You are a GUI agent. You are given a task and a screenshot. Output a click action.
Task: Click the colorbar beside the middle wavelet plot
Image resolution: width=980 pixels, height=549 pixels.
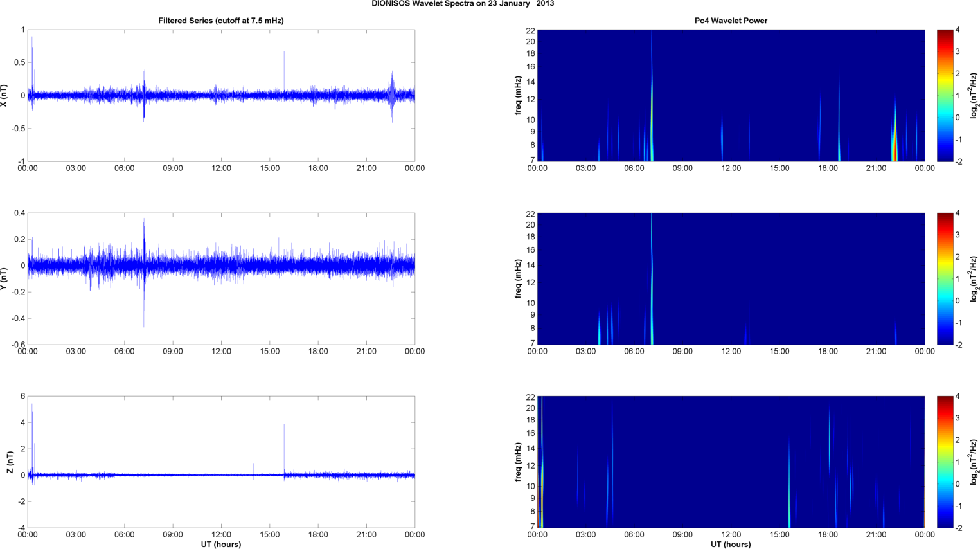point(945,278)
